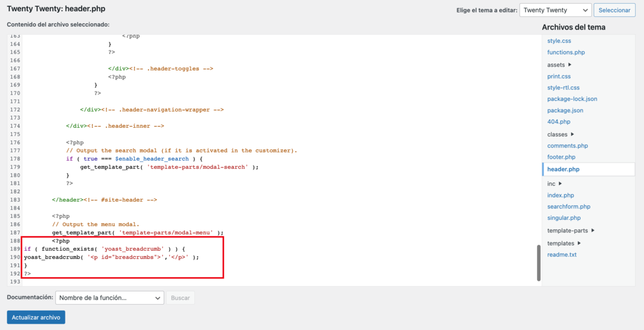644x330 pixels.
Task: Expand the template-parts folder arrow
Action: [592, 230]
